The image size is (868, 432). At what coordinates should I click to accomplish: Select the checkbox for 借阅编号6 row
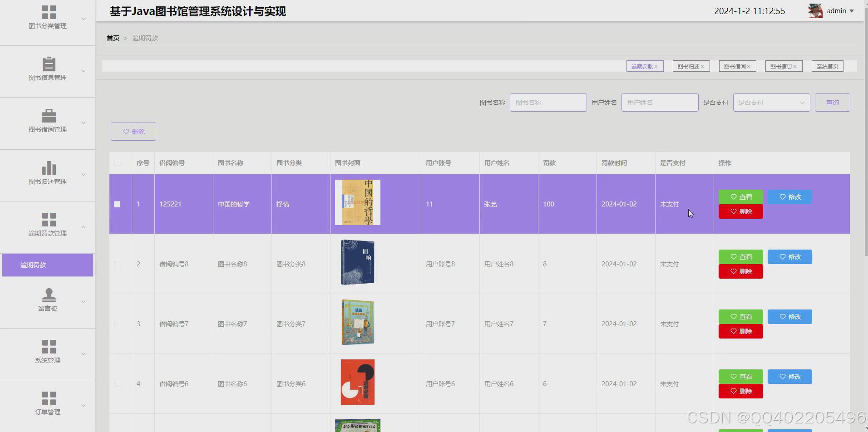[x=117, y=383]
